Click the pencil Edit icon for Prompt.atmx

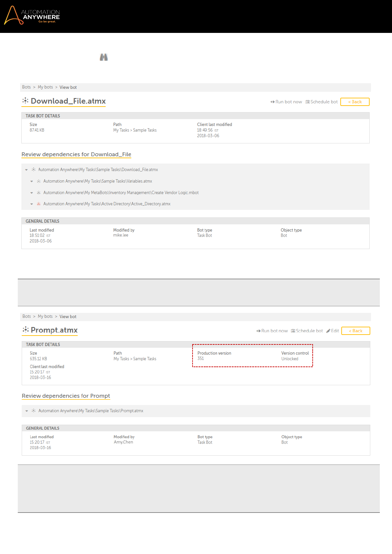click(328, 331)
